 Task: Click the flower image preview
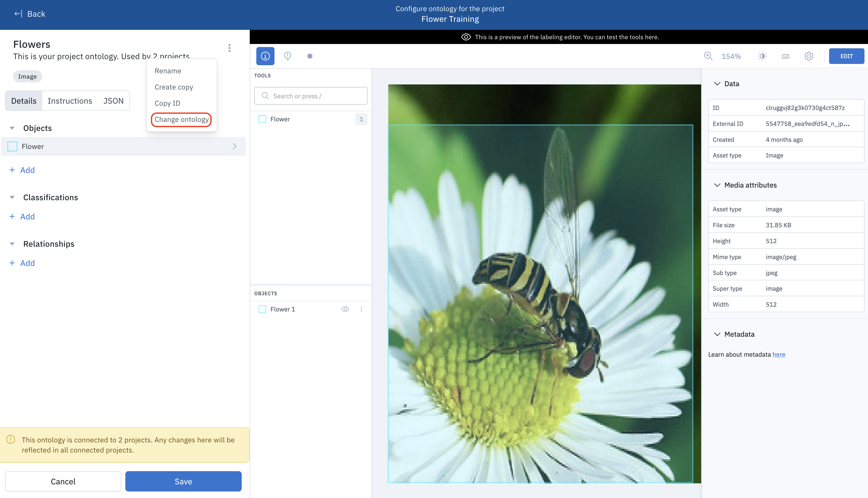pyautogui.click(x=544, y=284)
